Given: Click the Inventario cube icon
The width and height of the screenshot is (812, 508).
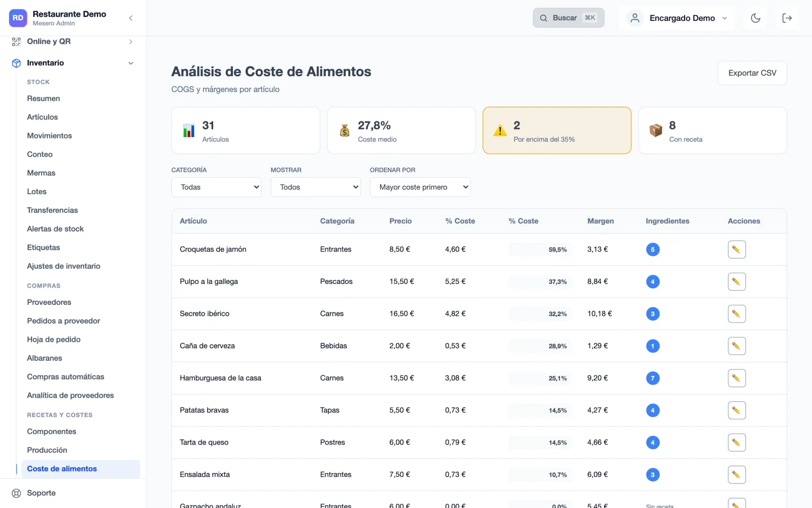Looking at the screenshot, I should pos(16,63).
